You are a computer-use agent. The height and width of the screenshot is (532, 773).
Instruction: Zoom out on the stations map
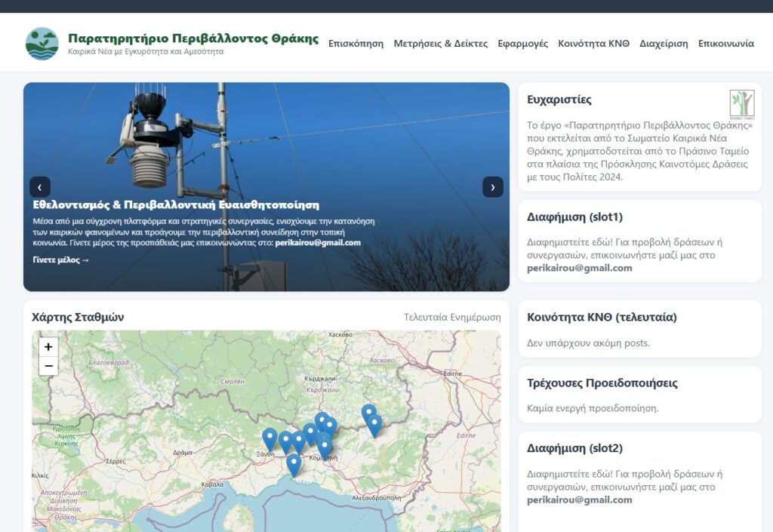click(x=48, y=367)
